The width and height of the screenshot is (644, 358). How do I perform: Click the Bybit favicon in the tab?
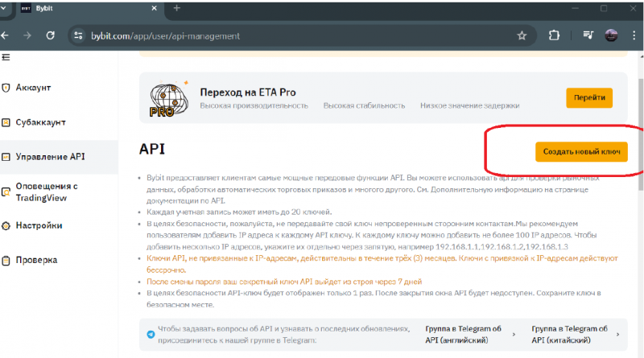26,8
